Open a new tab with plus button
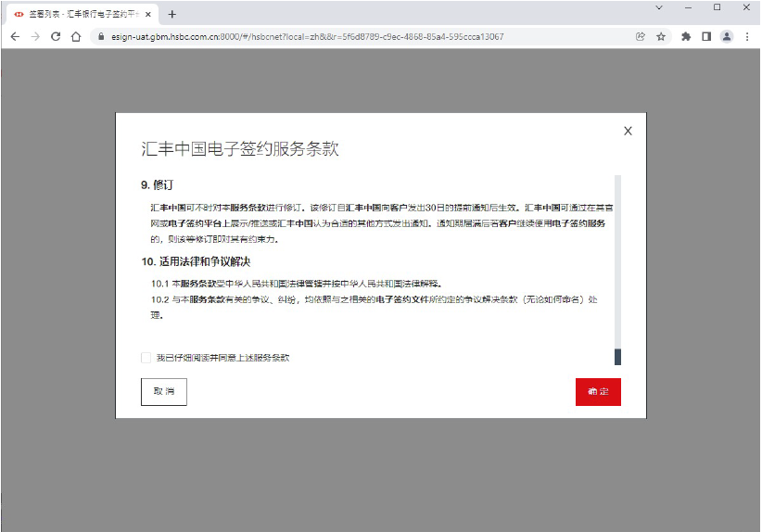762x532 pixels. coord(172,14)
